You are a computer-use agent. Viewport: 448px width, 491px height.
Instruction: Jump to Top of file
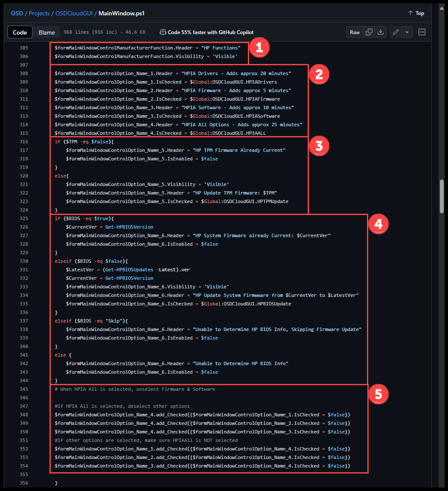tap(416, 13)
